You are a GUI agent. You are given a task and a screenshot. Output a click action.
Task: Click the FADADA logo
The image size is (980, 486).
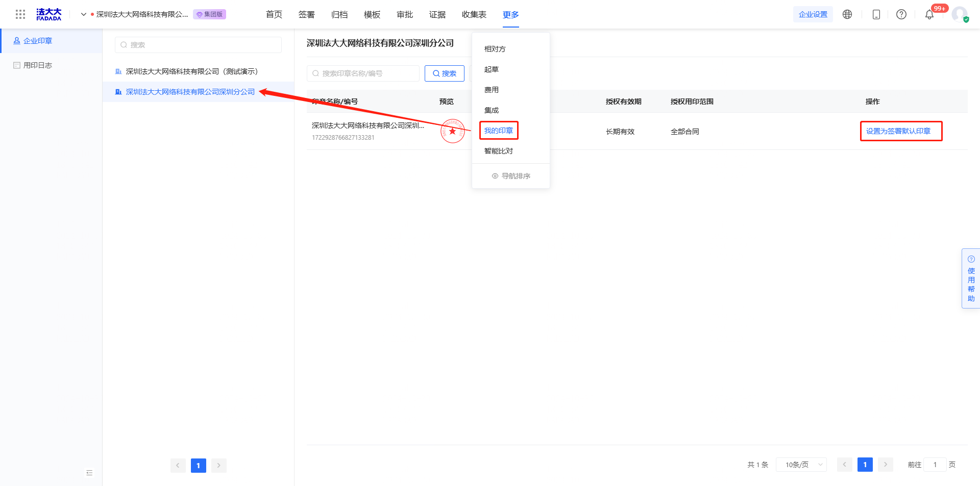tap(48, 14)
